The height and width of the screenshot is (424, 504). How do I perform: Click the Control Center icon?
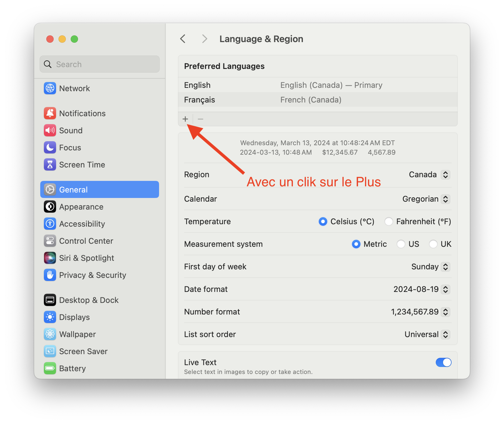[x=50, y=241]
